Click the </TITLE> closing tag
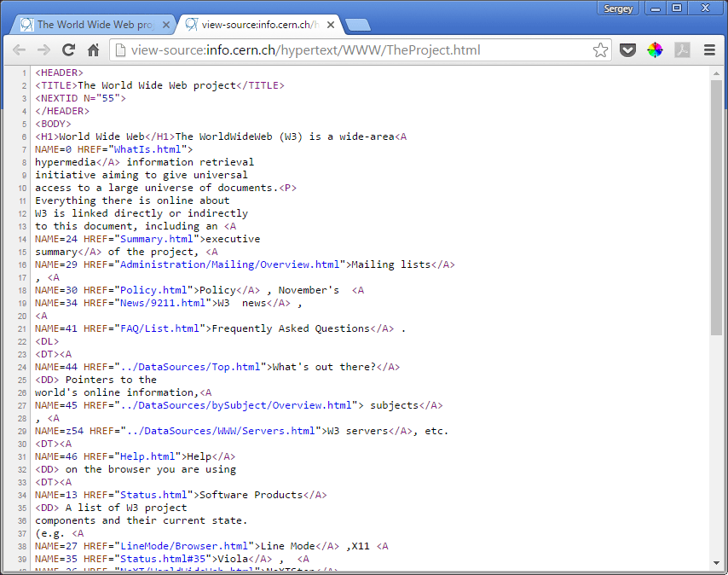This screenshot has height=575, width=728. point(260,85)
